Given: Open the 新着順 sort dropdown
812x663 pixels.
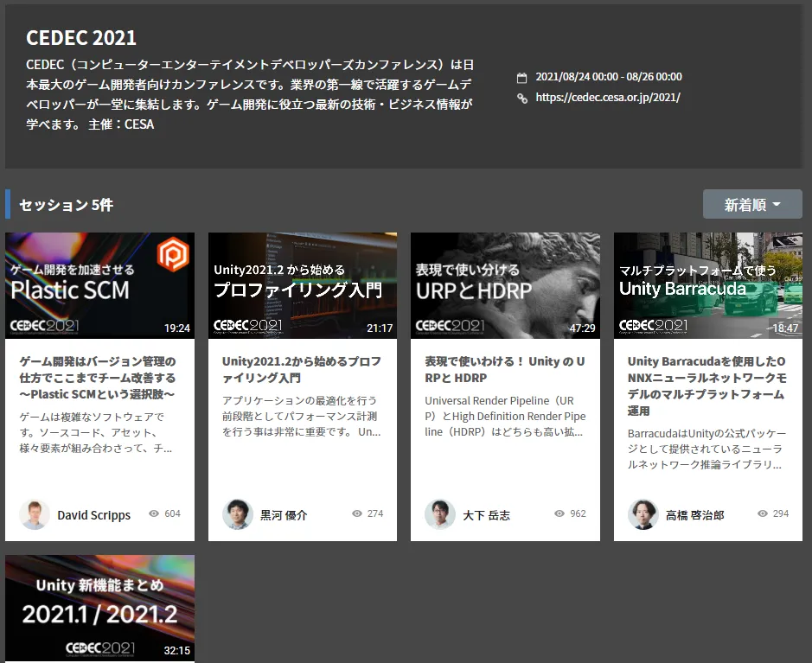Looking at the screenshot, I should point(752,205).
